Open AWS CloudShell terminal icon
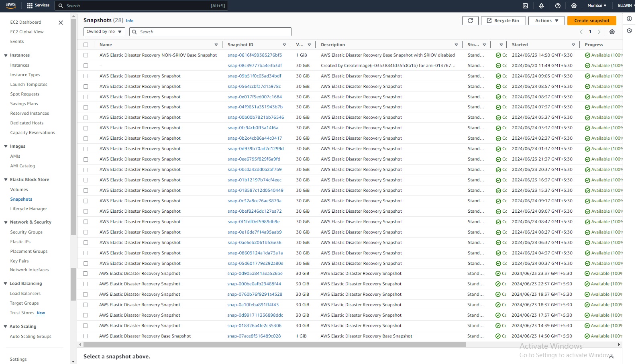 525,6
